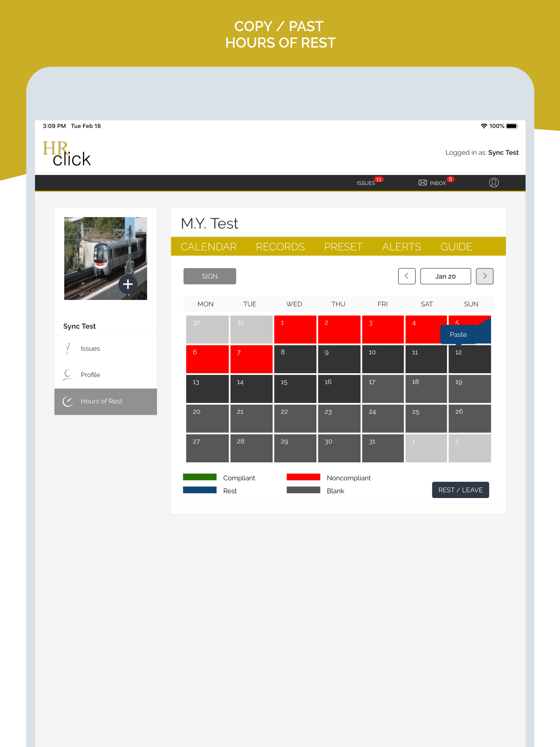Select calendar day 6
The height and width of the screenshot is (747, 560).
(207, 359)
